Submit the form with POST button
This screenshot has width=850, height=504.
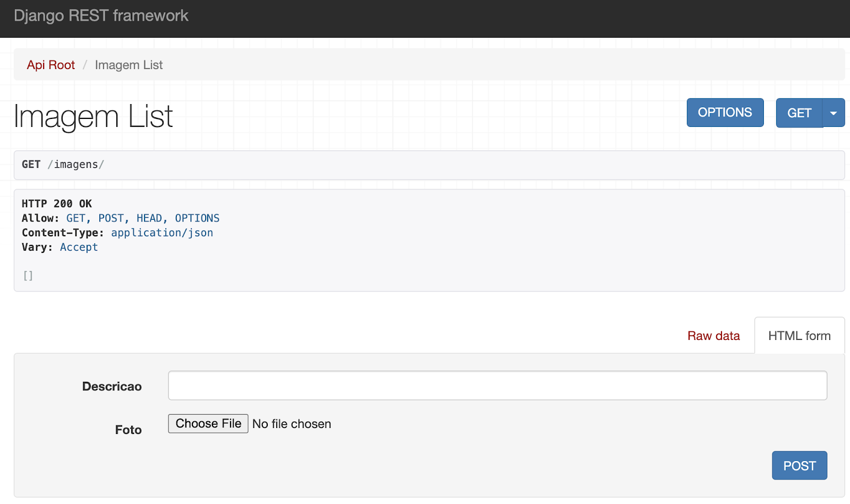tap(799, 466)
